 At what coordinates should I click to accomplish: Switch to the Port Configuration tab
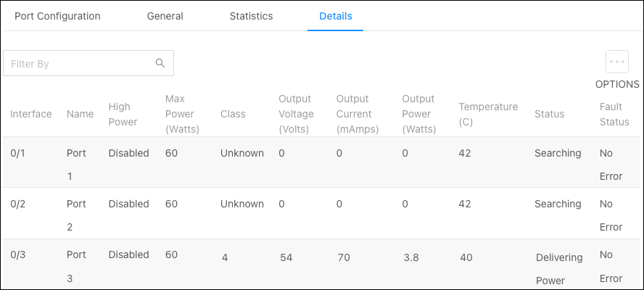tap(57, 16)
